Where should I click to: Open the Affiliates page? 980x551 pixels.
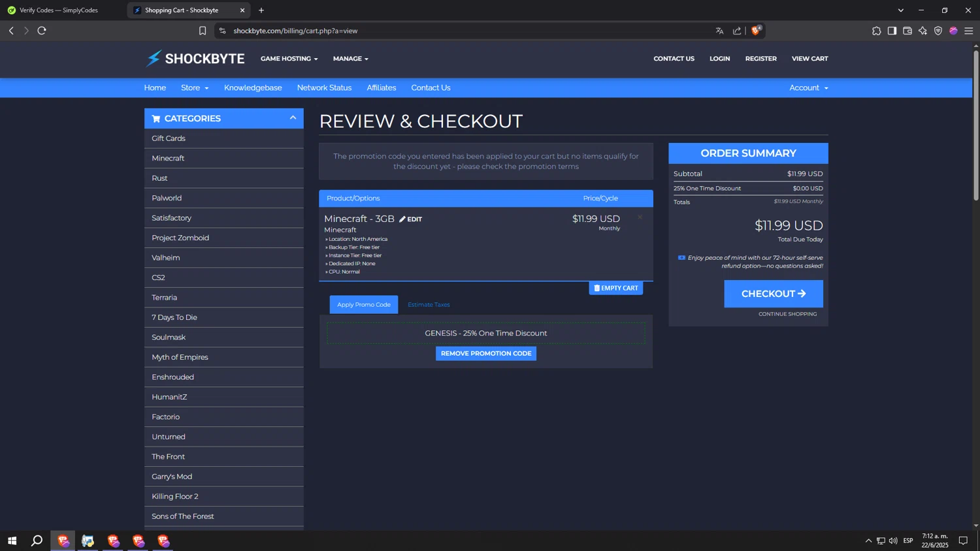point(382,87)
